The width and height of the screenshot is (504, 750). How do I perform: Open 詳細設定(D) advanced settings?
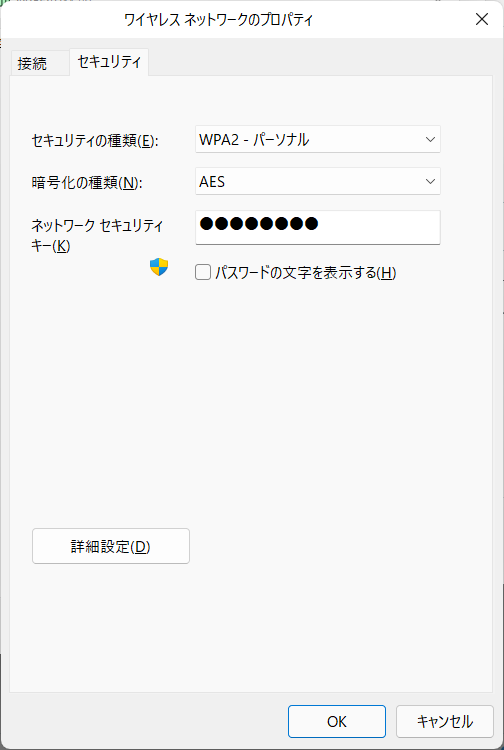111,546
